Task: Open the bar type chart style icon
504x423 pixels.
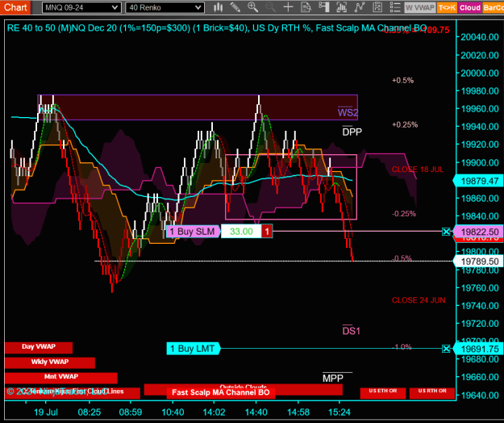Action: (219, 7)
